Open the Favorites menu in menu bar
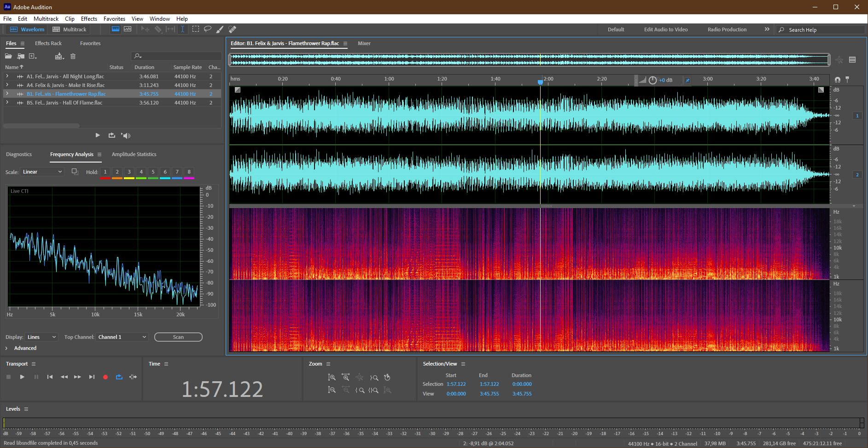Viewport: 868px width, 448px height. pyautogui.click(x=114, y=19)
